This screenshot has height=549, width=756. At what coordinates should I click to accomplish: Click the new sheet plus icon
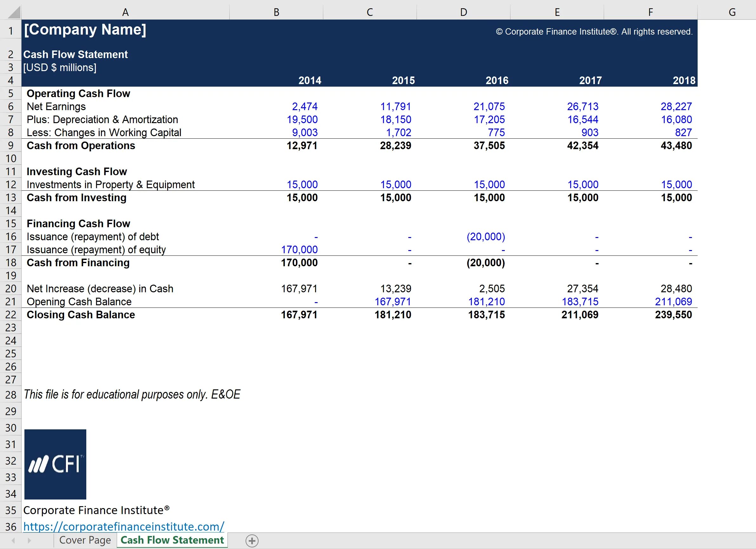(252, 541)
